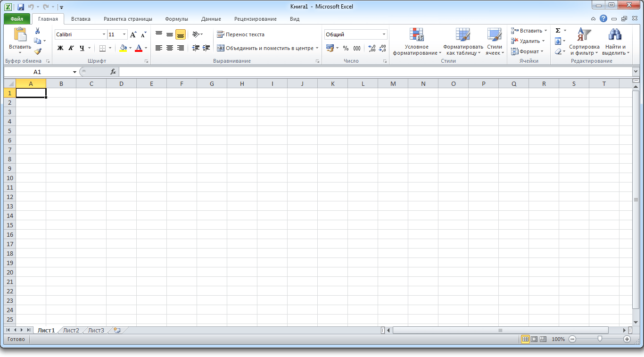
Task: Toggle bottom vertical alignment
Action: [181, 34]
